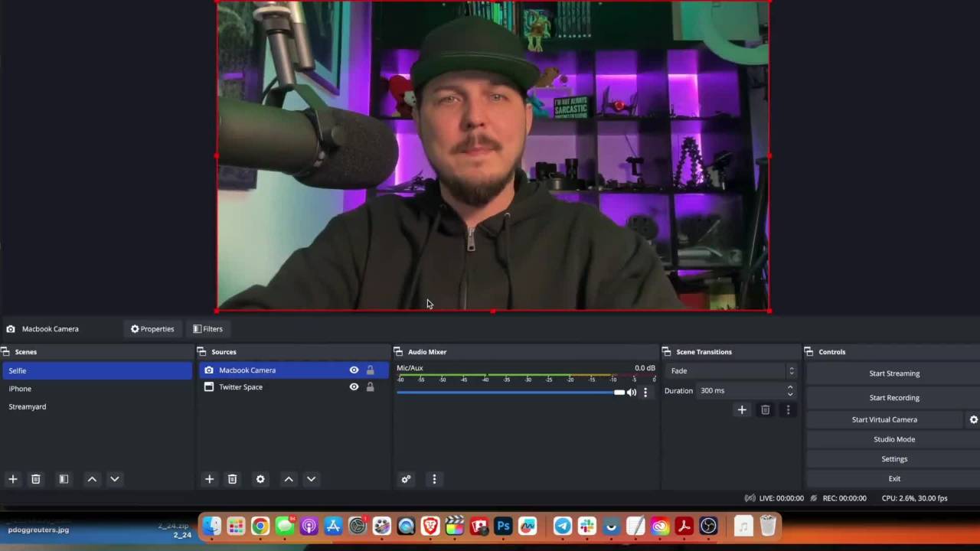980x551 pixels.
Task: Lock the Macbook Camera source
Action: (x=370, y=370)
